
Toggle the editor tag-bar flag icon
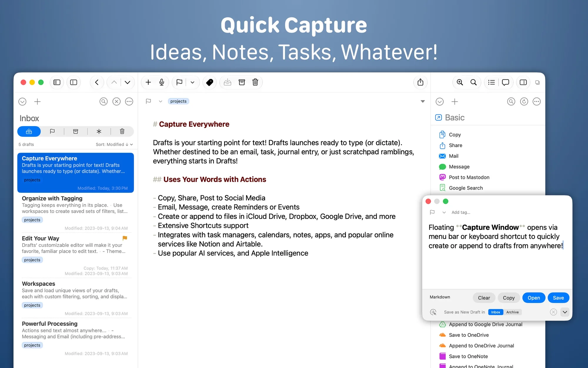pos(148,101)
